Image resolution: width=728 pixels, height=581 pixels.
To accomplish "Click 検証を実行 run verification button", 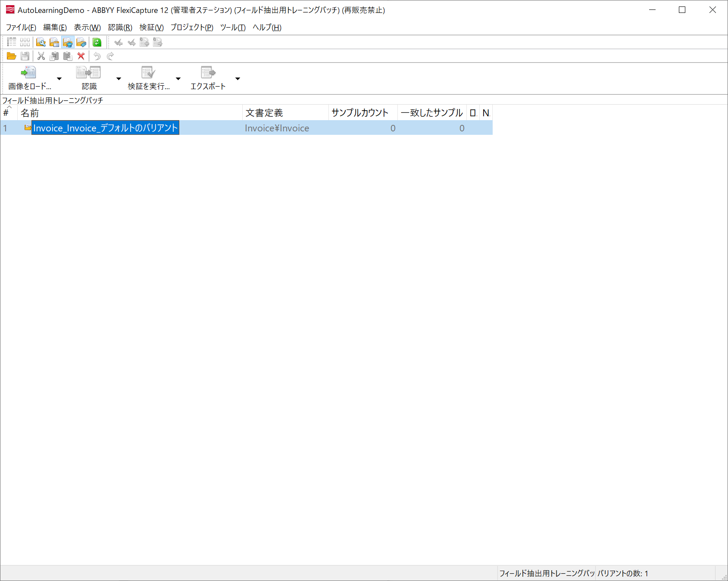I will pos(148,78).
